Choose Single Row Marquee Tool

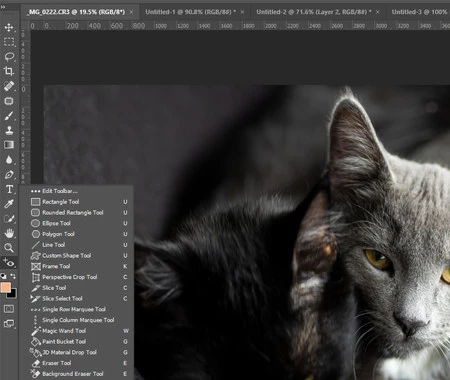click(77, 309)
